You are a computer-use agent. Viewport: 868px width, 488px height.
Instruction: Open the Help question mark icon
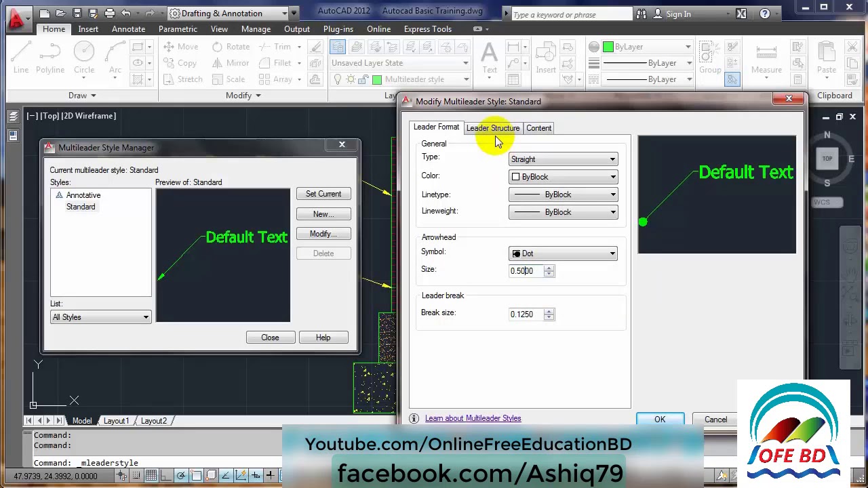[x=764, y=14]
